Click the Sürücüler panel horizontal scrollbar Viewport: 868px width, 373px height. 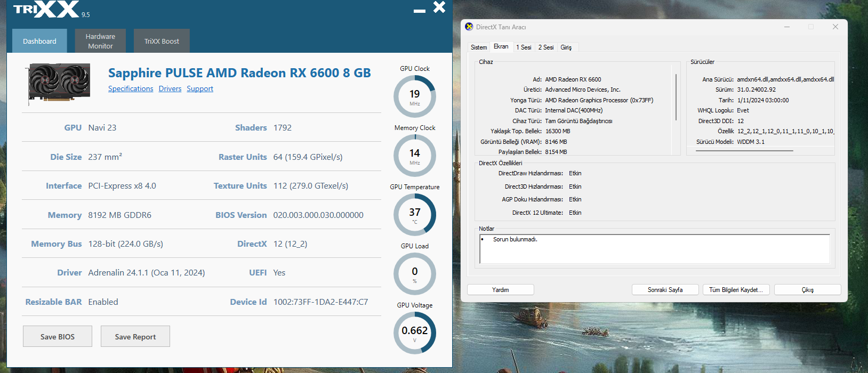[x=744, y=151]
